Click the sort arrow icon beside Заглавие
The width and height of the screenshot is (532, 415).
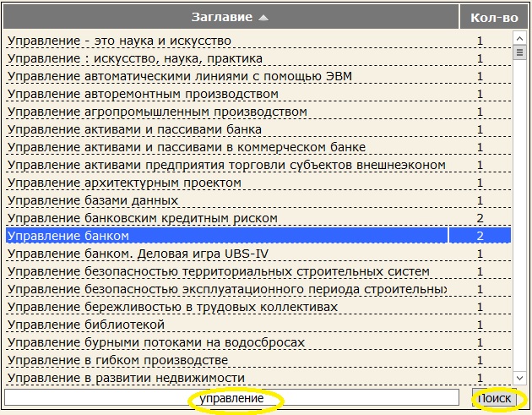pos(263,17)
